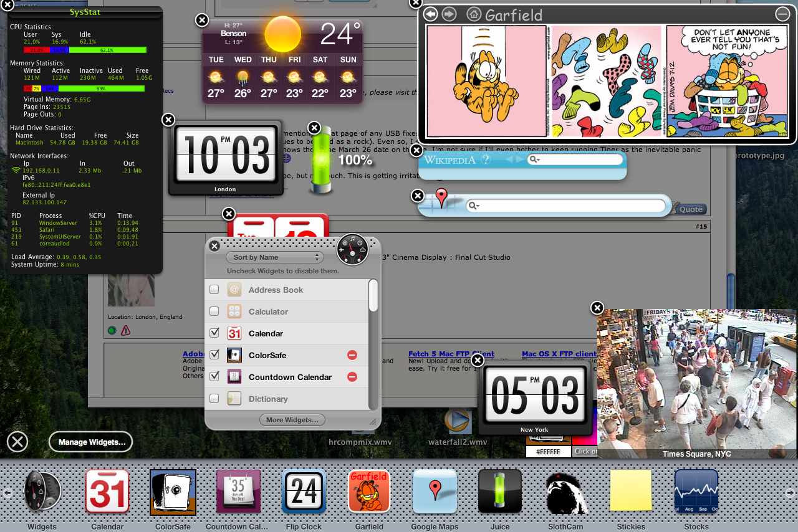798x532 pixels.
Task: Close the Times Square webcam widget
Action: click(x=597, y=308)
